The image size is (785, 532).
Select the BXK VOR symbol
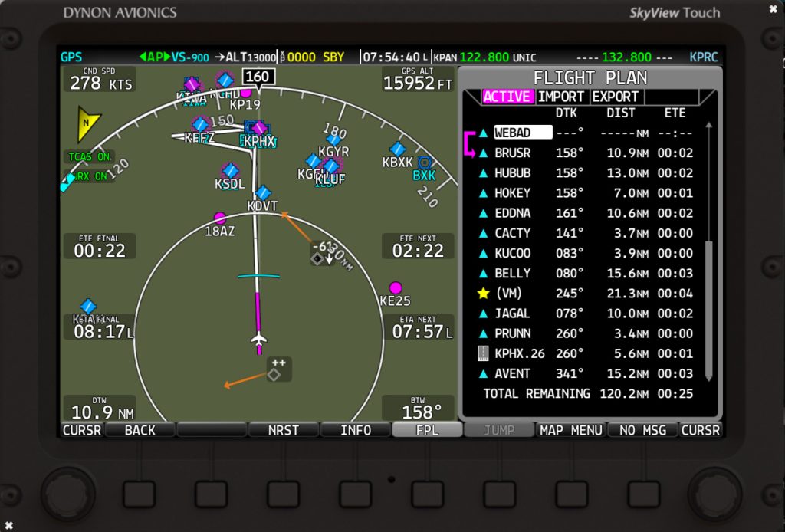coord(424,163)
